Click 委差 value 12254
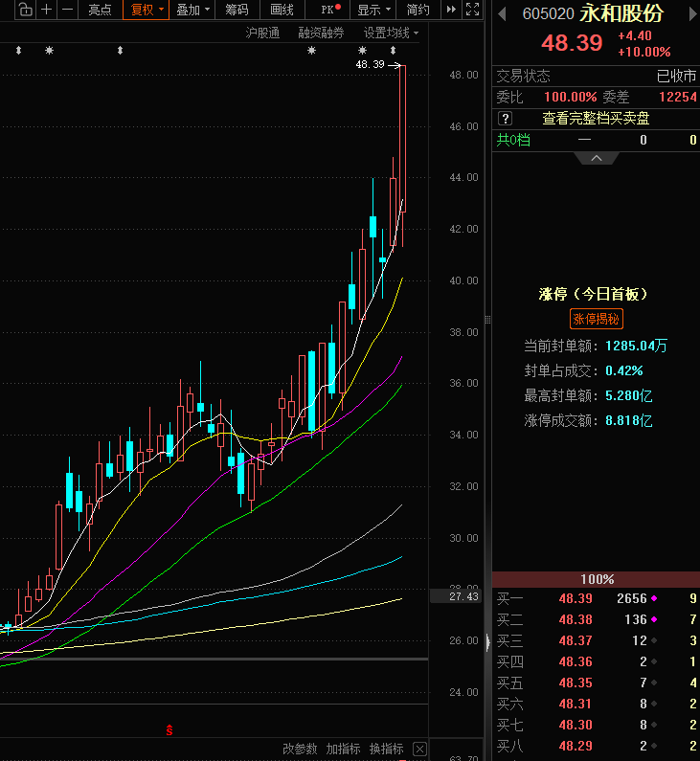The width and height of the screenshot is (700, 761). 678,97
